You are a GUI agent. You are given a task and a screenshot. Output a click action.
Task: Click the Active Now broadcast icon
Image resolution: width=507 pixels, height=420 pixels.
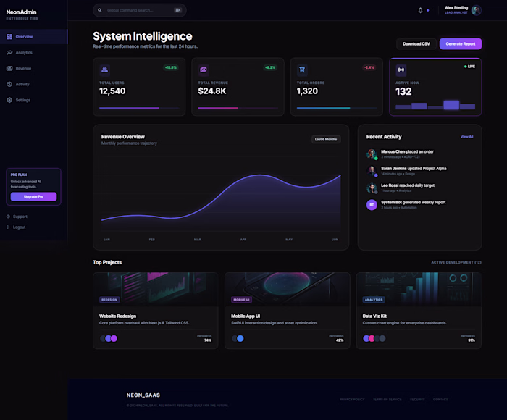pyautogui.click(x=401, y=70)
